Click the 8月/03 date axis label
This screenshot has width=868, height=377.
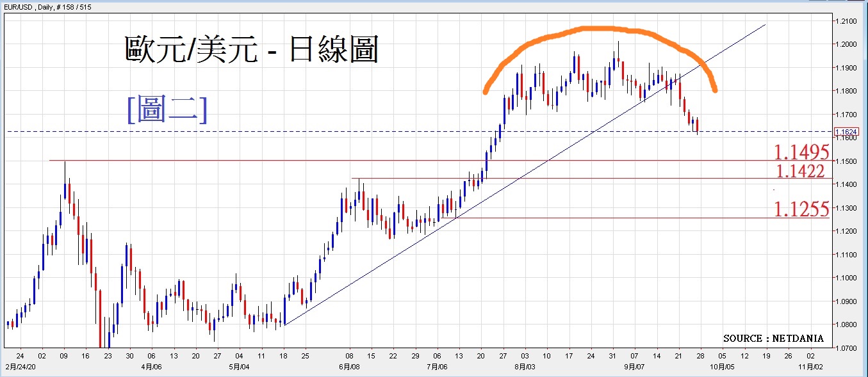point(525,367)
